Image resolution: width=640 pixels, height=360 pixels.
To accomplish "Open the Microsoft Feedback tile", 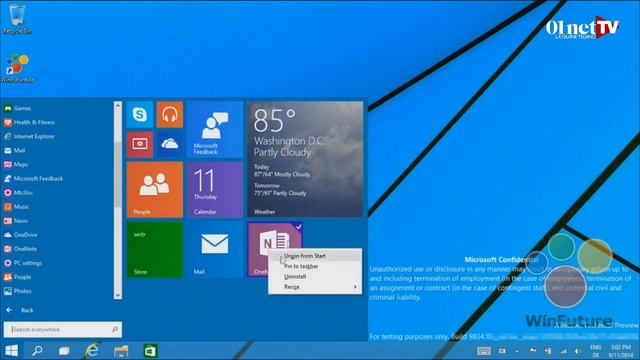I will pos(215,129).
